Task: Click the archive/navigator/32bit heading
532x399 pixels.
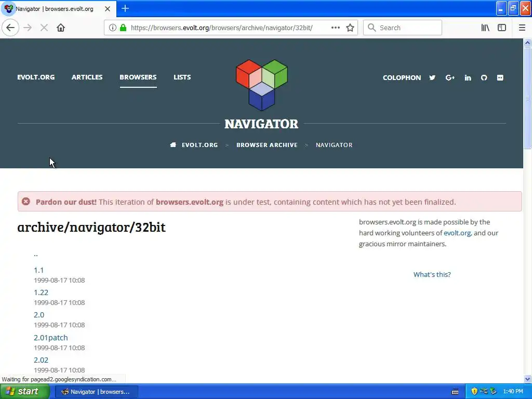Action: [x=91, y=228]
